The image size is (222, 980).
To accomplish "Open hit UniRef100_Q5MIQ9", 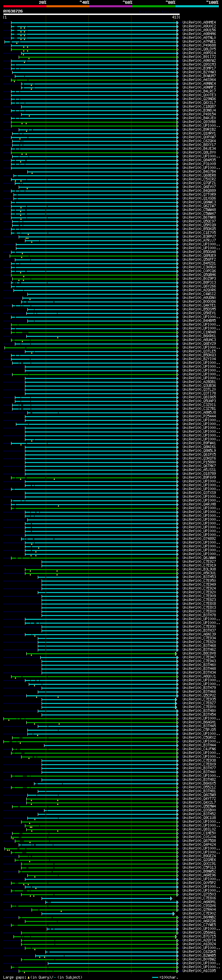I will [199, 225].
